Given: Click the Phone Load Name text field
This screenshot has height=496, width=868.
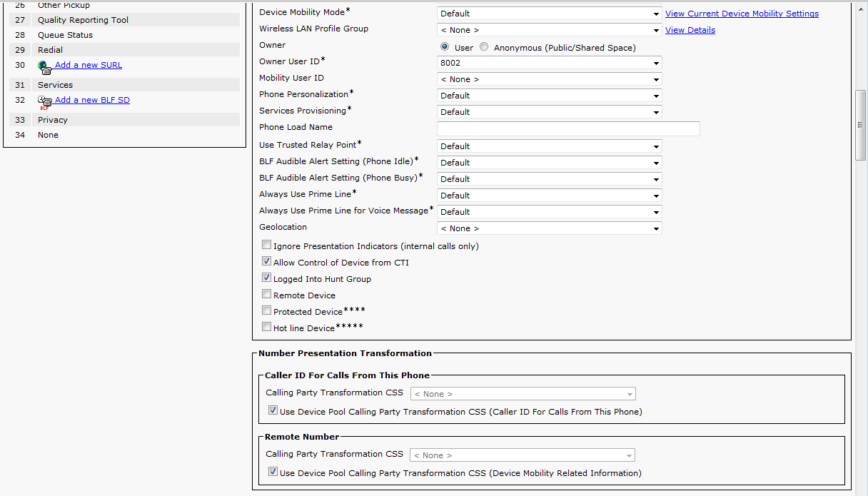Looking at the screenshot, I should tap(568, 128).
